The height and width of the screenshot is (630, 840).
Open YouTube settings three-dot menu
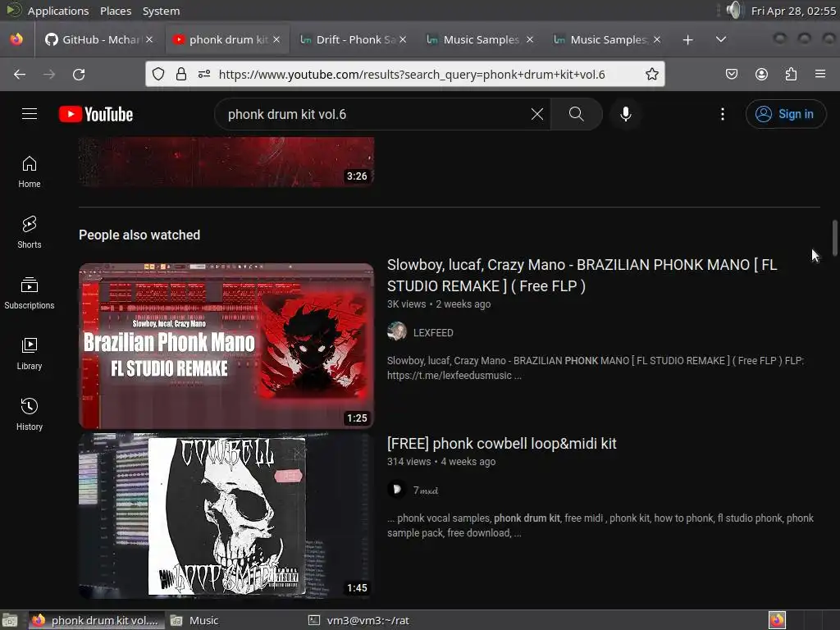click(723, 114)
